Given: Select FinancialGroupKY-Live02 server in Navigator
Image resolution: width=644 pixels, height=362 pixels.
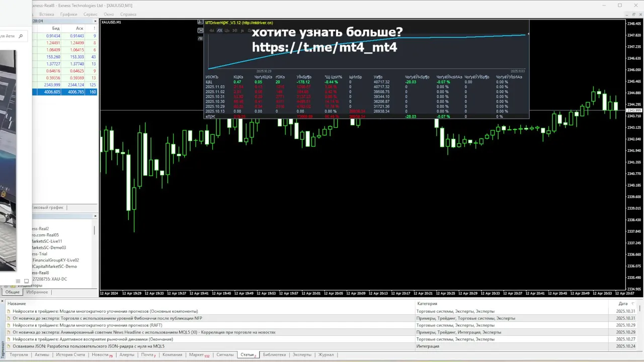Looking at the screenshot, I should point(55,260).
